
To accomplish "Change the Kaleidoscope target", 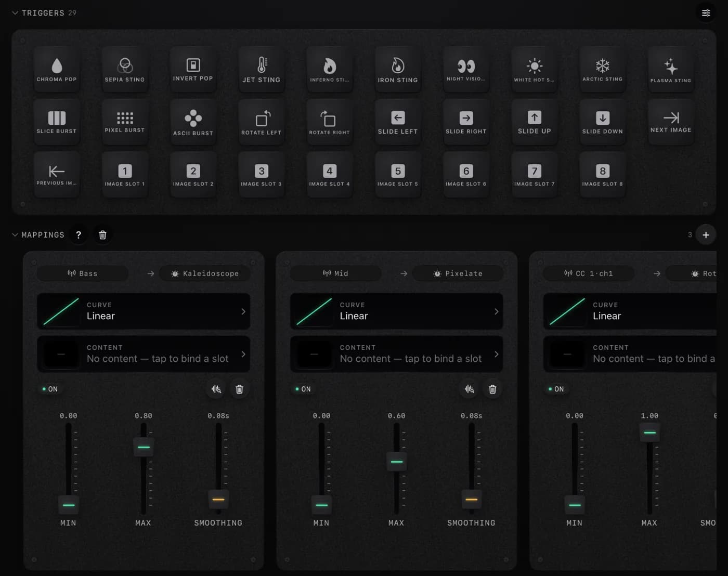I will pos(205,273).
